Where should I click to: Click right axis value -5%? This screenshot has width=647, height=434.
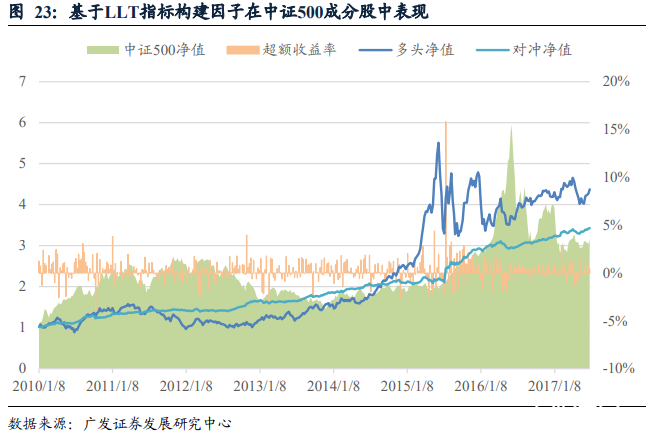pyautogui.click(x=615, y=321)
